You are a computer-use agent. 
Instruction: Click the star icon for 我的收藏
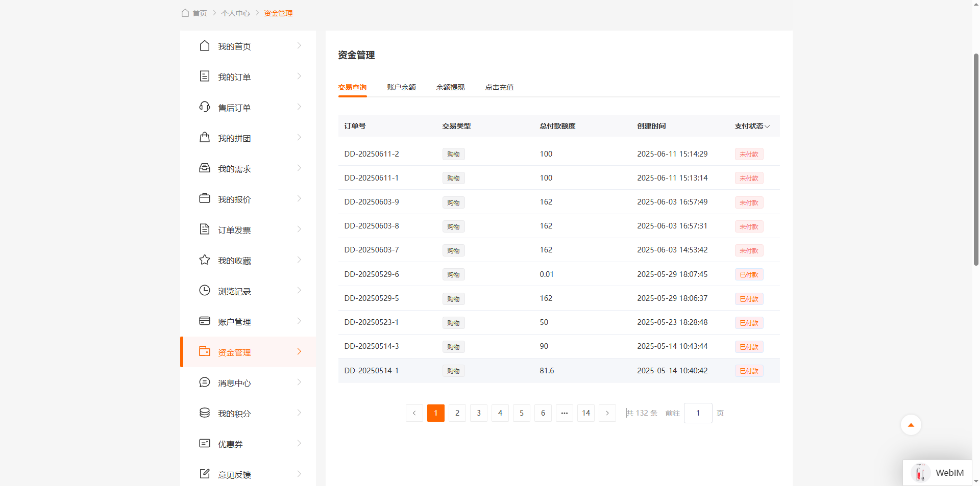pyautogui.click(x=205, y=260)
